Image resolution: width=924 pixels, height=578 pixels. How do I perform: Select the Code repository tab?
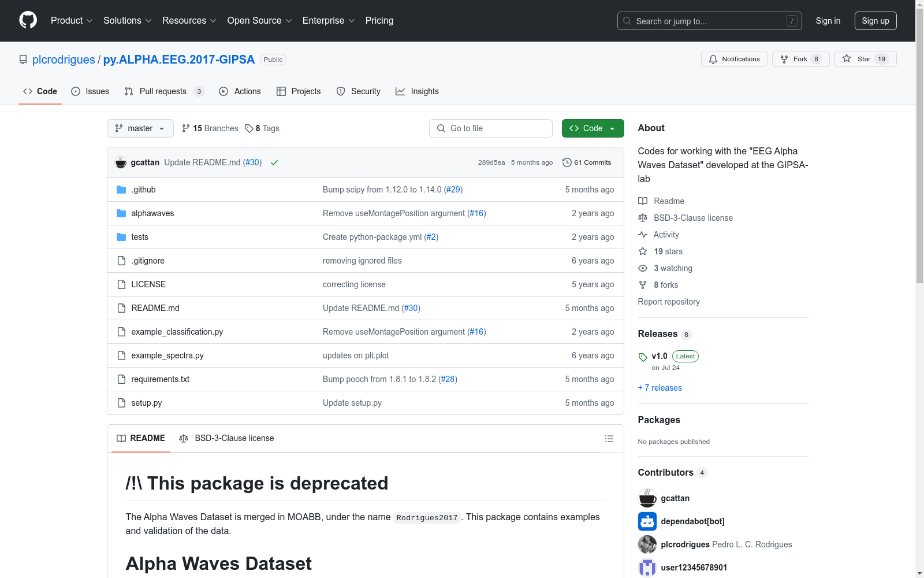pyautogui.click(x=40, y=91)
